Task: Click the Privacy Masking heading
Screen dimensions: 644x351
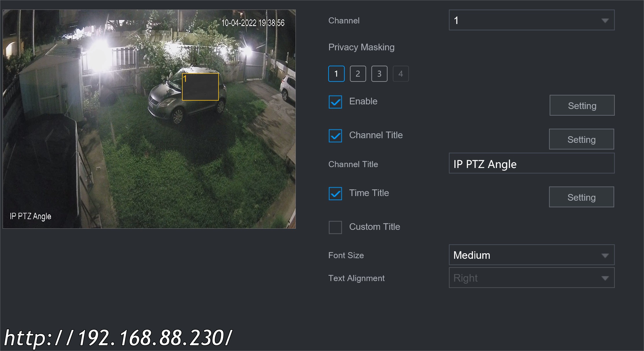Action: (361, 47)
